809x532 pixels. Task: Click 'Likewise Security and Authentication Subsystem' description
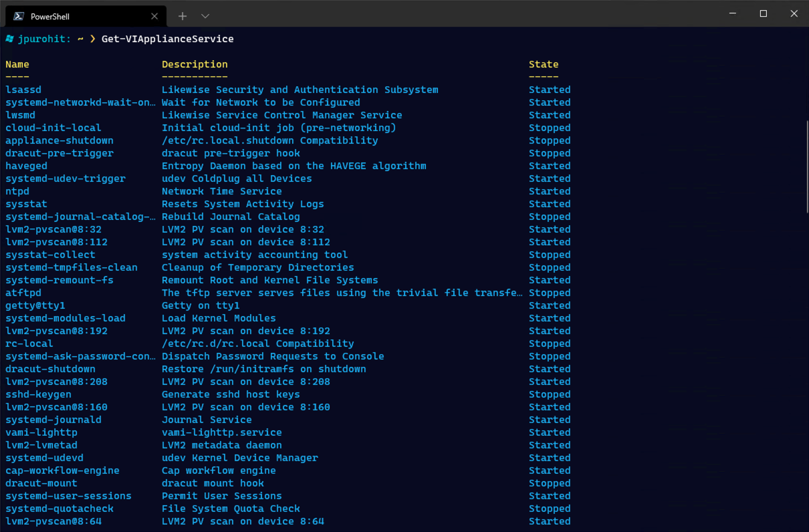(x=300, y=90)
